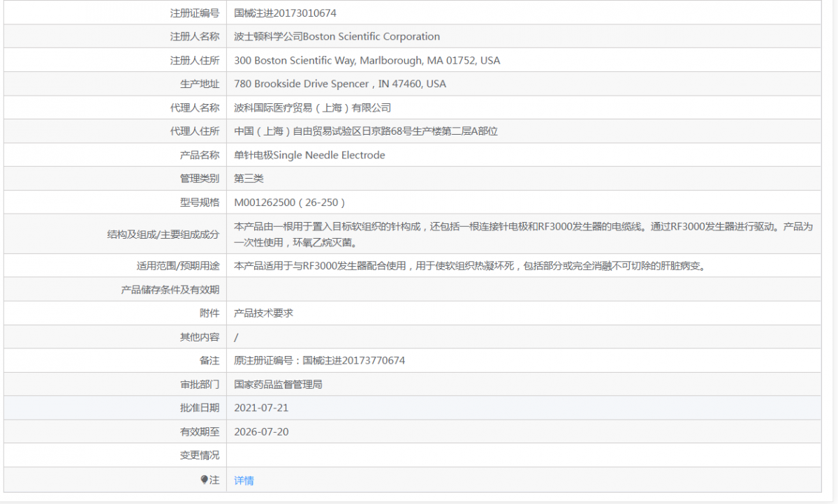838x504 pixels.
Task: Click the 代理人住所 label
Action: [x=195, y=131]
